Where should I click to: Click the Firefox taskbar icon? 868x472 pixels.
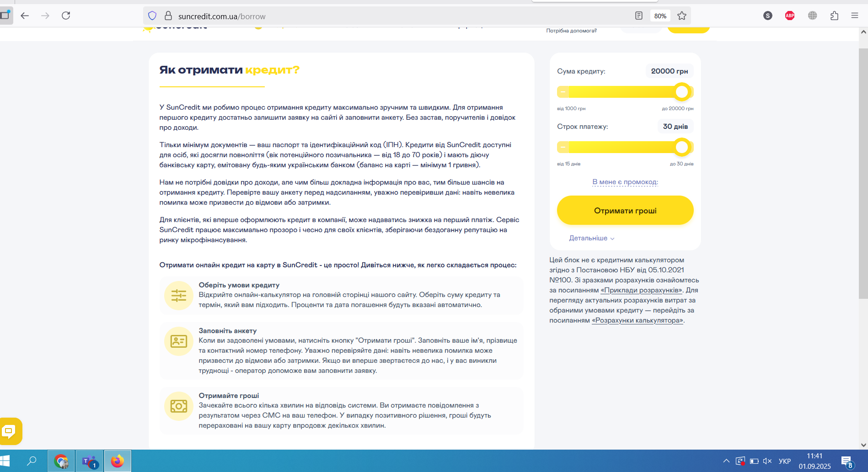point(118,461)
